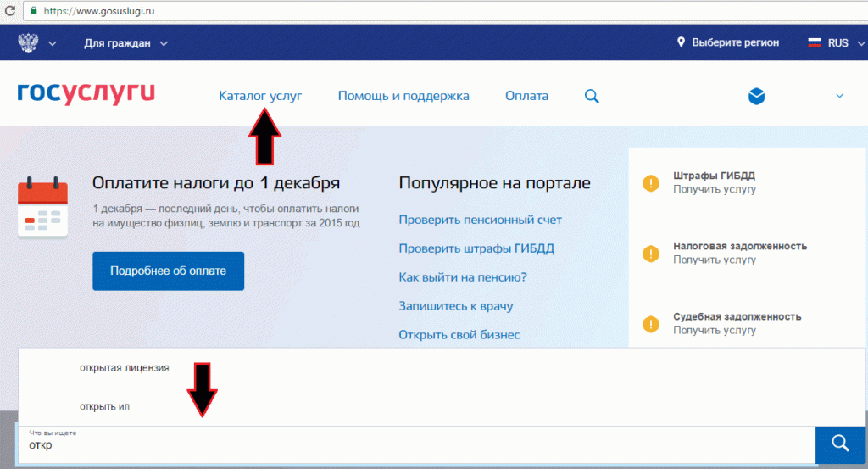Select suggestion 'открыть ип'
The image size is (868, 469).
(104, 406)
